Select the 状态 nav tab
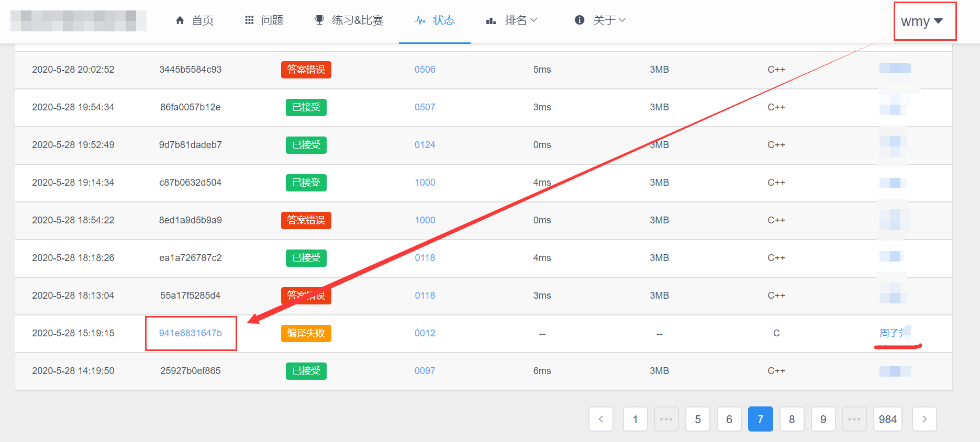This screenshot has height=442, width=980. pos(435,20)
